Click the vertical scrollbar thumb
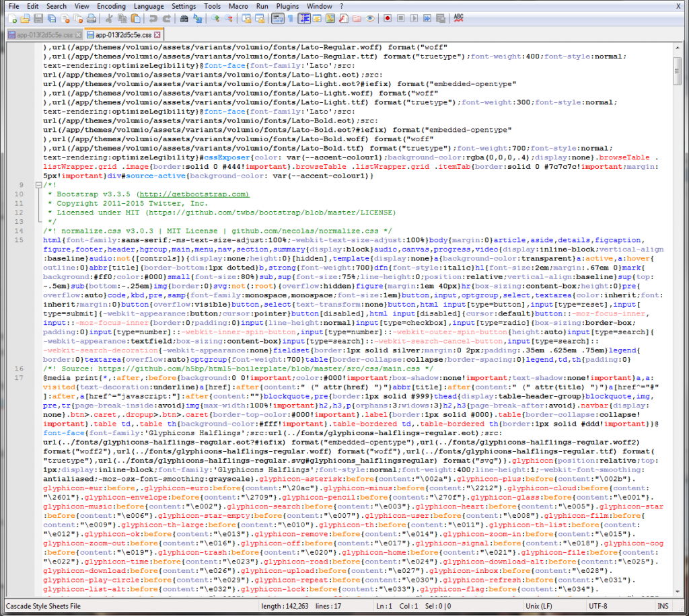Image resolution: width=689 pixels, height=616 pixels. (x=677, y=71)
